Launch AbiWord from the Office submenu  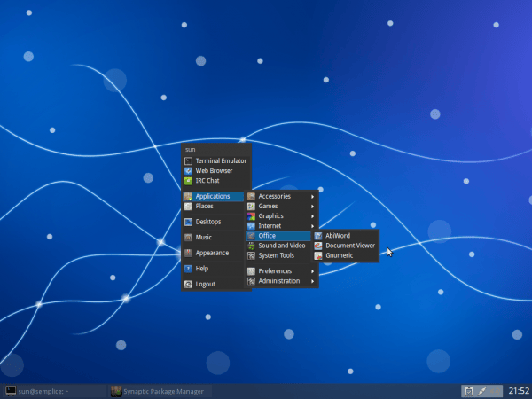click(337, 236)
